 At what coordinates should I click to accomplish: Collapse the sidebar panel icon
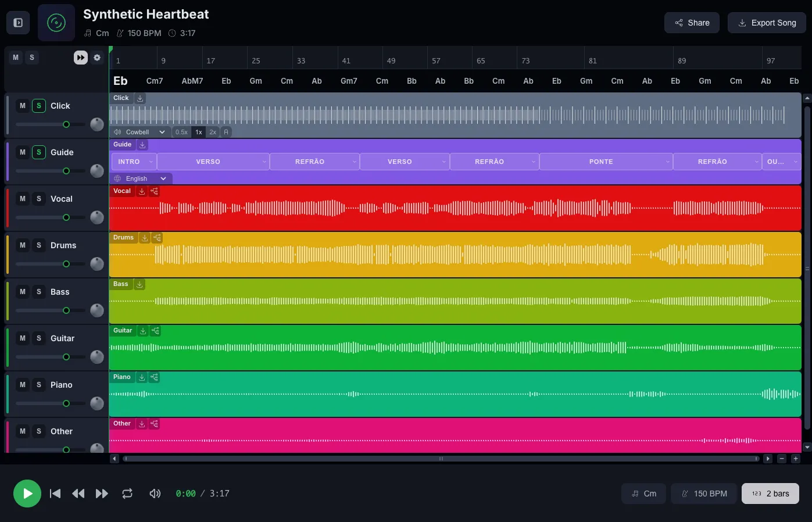[18, 23]
